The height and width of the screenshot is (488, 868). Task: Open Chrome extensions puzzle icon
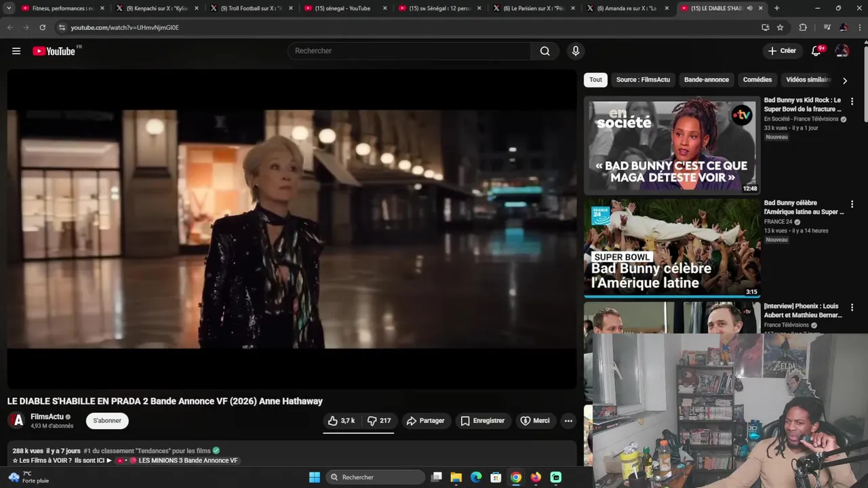tap(803, 27)
